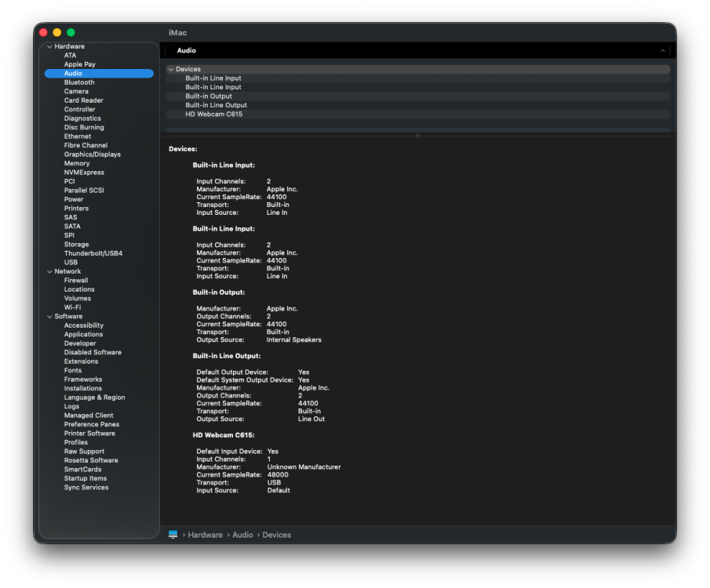Image resolution: width=710 pixels, height=588 pixels.
Task: Select Volumes under Network
Action: (78, 299)
